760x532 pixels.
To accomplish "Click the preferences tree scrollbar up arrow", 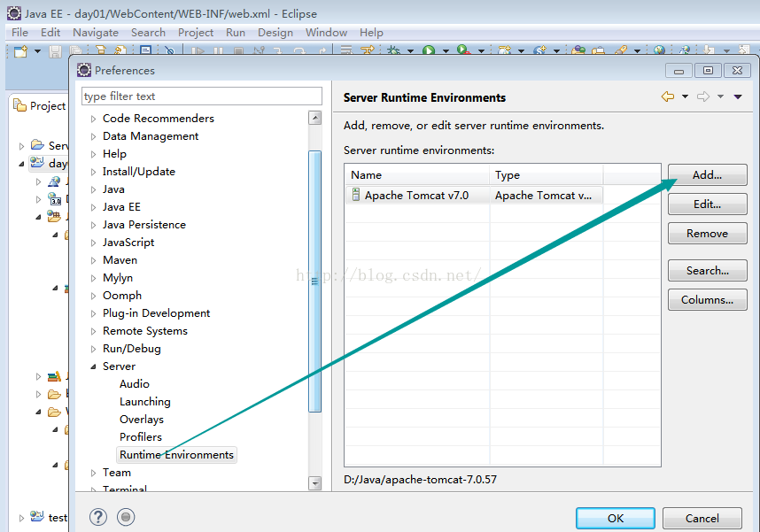I will tap(315, 118).
